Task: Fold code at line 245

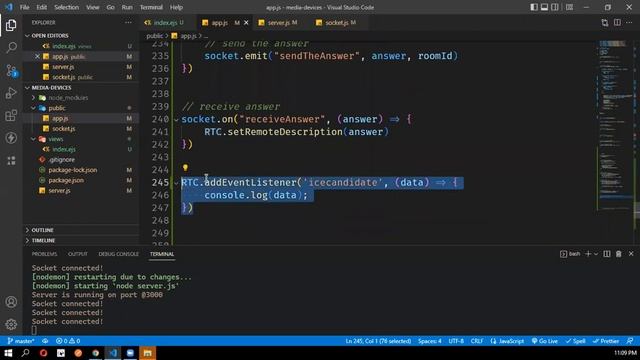Action: pyautogui.click(x=176, y=183)
